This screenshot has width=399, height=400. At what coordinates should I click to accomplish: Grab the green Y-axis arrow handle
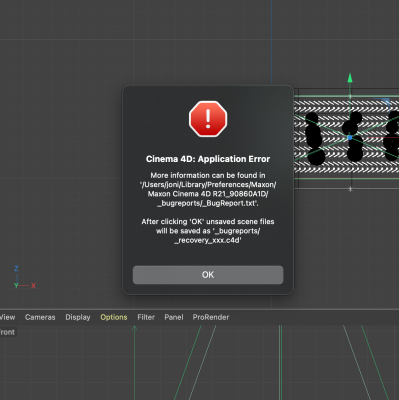click(350, 78)
